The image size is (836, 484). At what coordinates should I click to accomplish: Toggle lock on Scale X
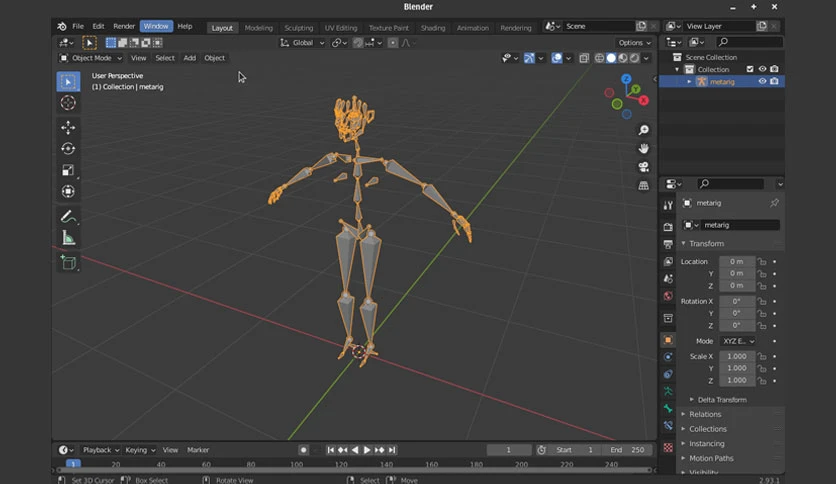pyautogui.click(x=762, y=356)
